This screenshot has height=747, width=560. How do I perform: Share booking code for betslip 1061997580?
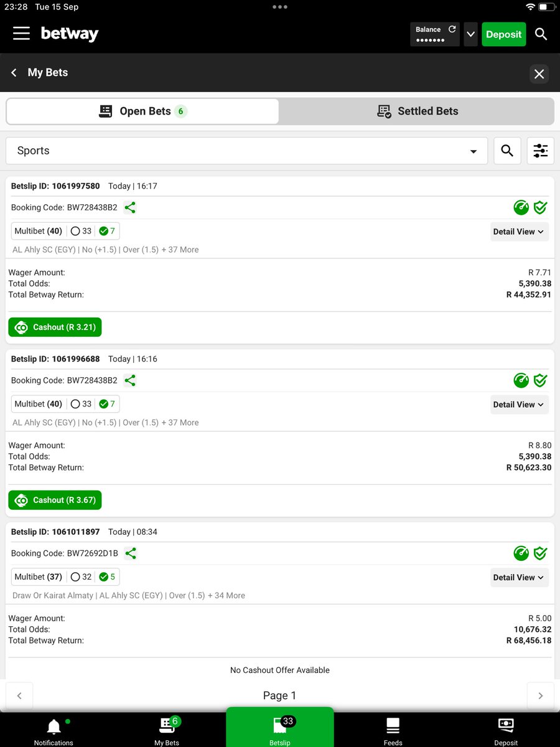[x=130, y=207]
